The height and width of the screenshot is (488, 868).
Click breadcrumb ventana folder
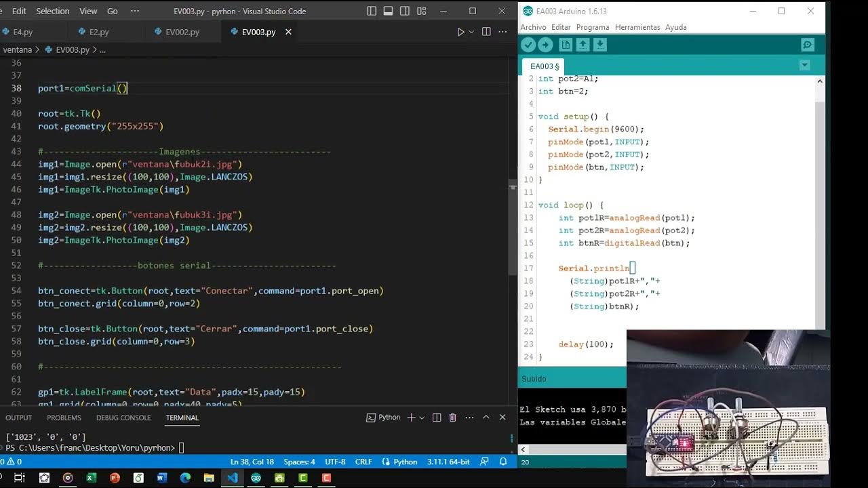coord(17,49)
